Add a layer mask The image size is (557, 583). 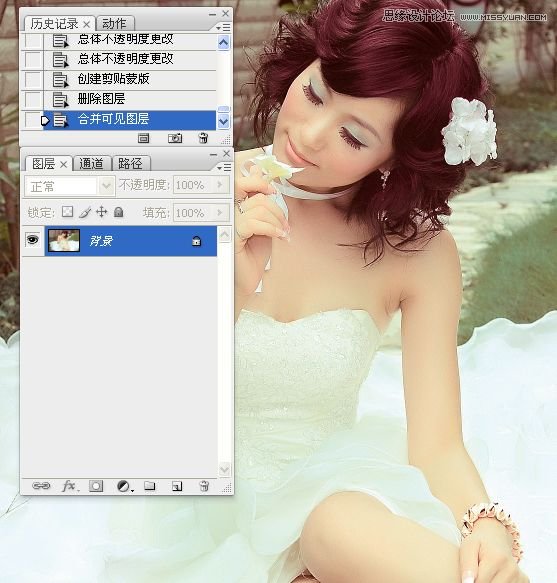point(96,486)
